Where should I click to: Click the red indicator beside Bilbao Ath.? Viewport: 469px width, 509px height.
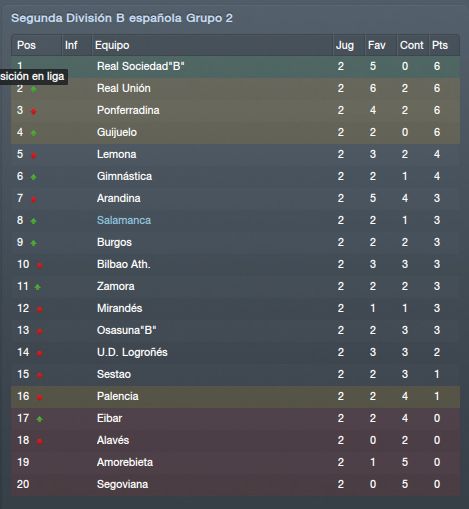(x=40, y=265)
